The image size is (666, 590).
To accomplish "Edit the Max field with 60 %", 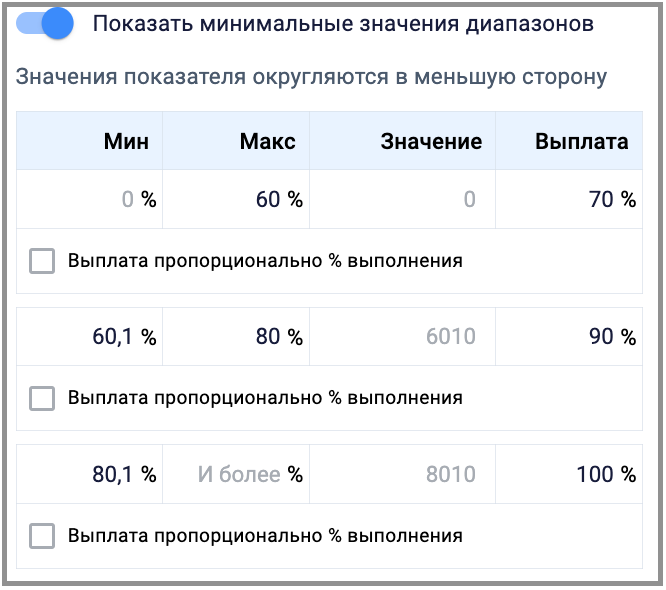I will (236, 200).
